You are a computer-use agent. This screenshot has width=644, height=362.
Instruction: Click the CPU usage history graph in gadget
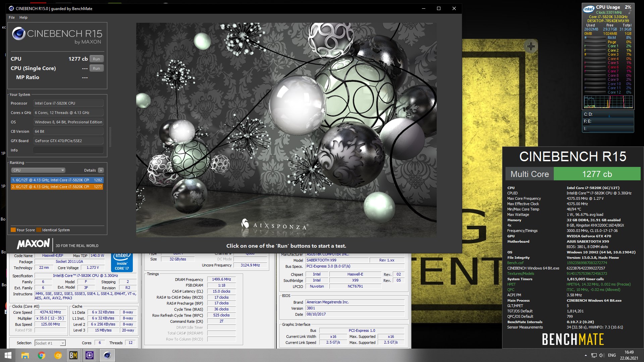pos(608,102)
